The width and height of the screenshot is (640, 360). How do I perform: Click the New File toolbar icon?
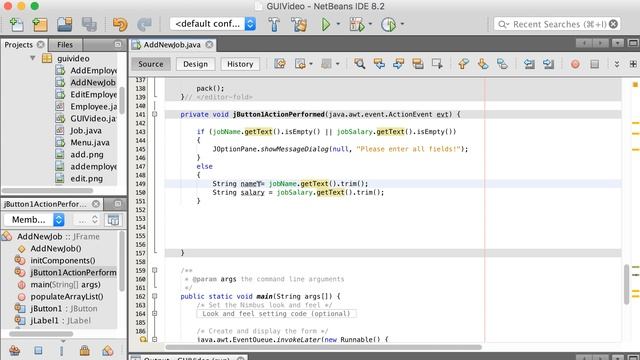[16, 24]
